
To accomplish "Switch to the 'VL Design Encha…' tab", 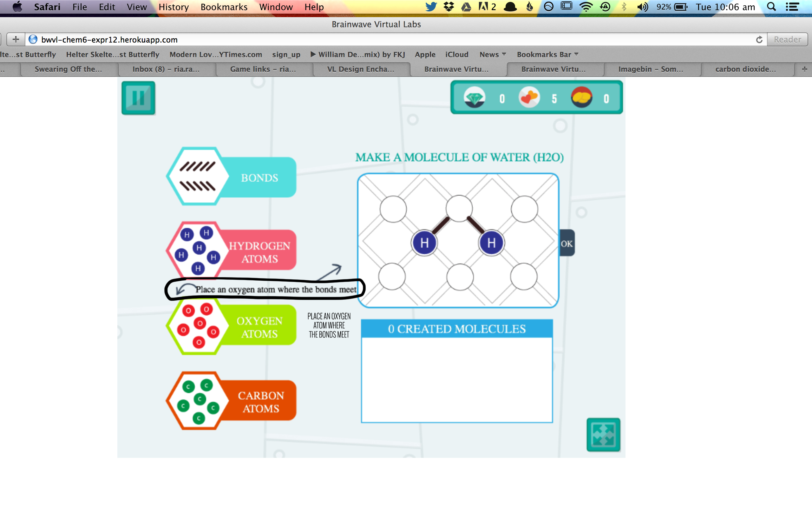I will pos(361,69).
